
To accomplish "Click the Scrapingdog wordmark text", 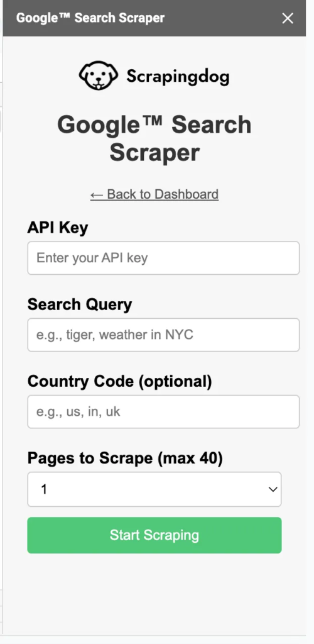I will coord(178,77).
